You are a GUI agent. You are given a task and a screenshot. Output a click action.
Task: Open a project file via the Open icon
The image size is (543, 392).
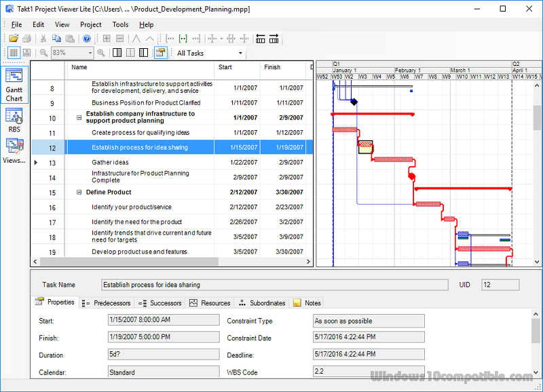[x=14, y=39]
